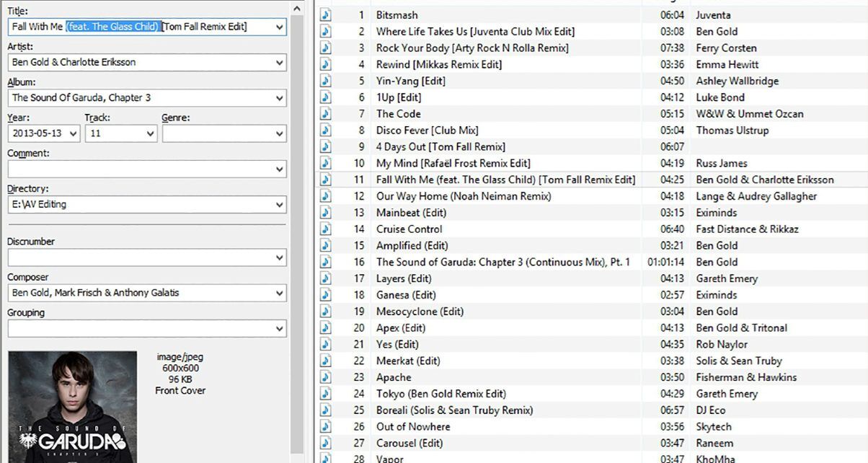This screenshot has height=463, width=868.
Task: Select the file icon next to Carousel (Edit)
Action: (x=326, y=444)
